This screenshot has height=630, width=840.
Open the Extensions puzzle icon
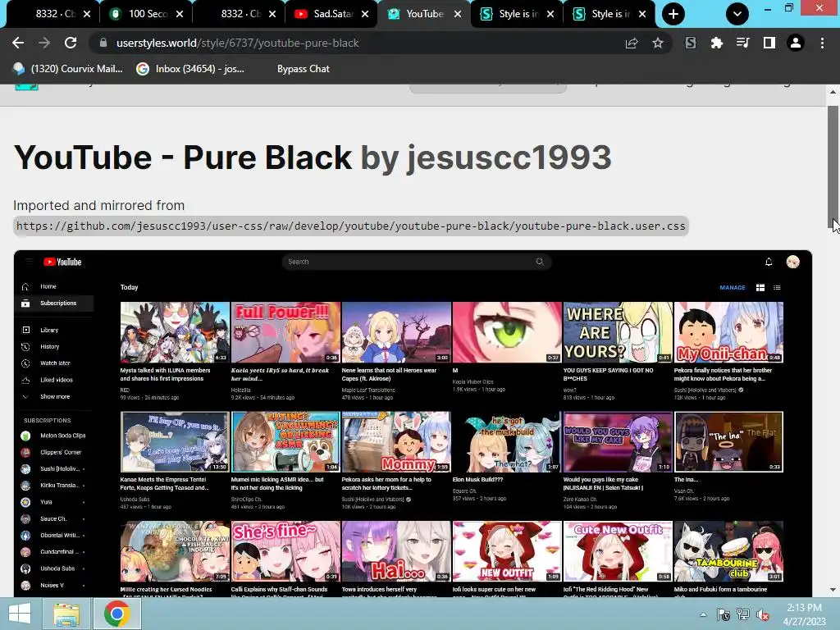pos(717,43)
